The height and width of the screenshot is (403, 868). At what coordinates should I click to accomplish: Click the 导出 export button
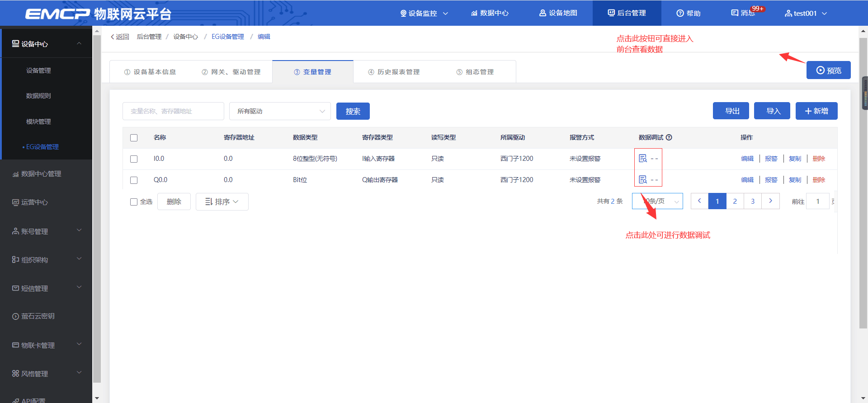coord(731,111)
